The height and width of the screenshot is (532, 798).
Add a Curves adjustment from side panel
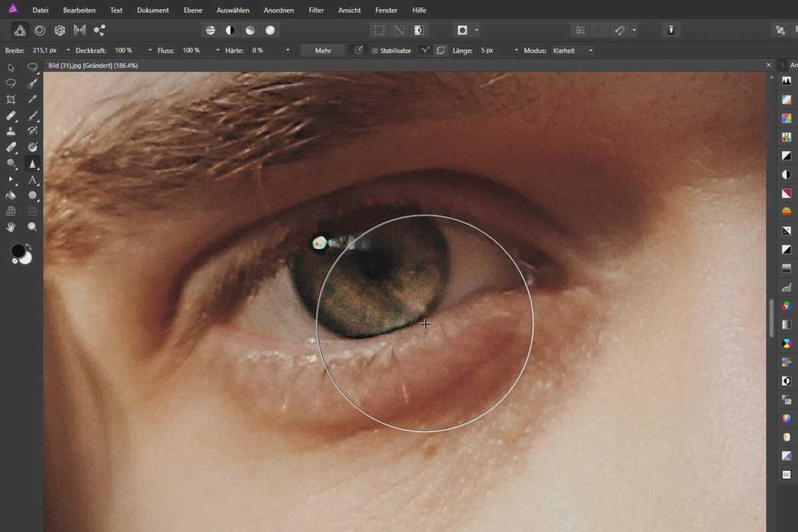pos(787,287)
